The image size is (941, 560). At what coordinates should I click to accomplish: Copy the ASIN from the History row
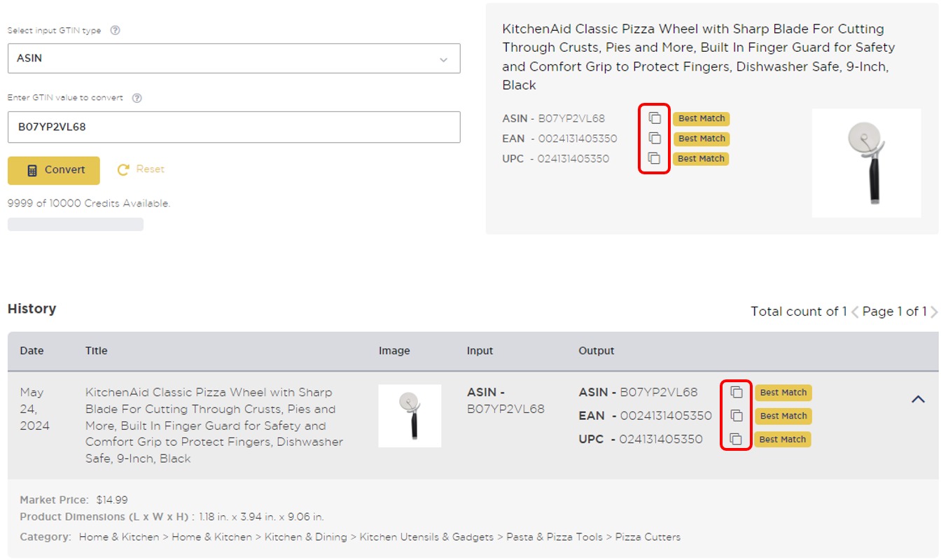click(x=737, y=393)
